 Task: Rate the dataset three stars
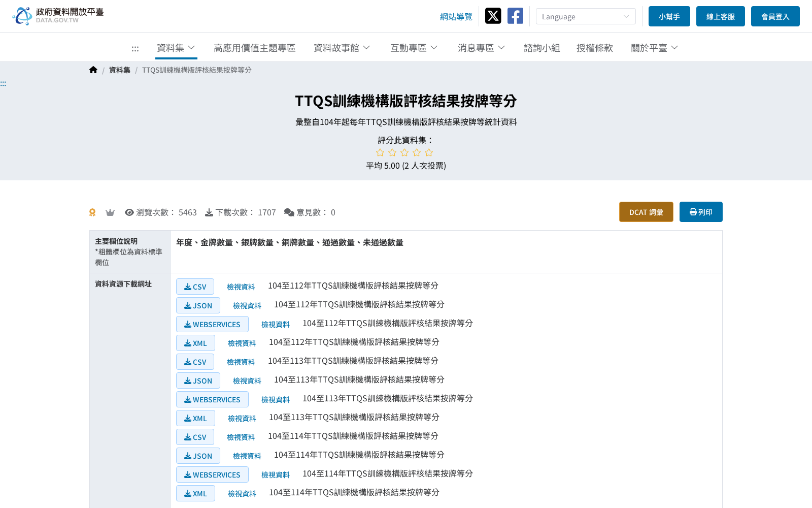[404, 152]
